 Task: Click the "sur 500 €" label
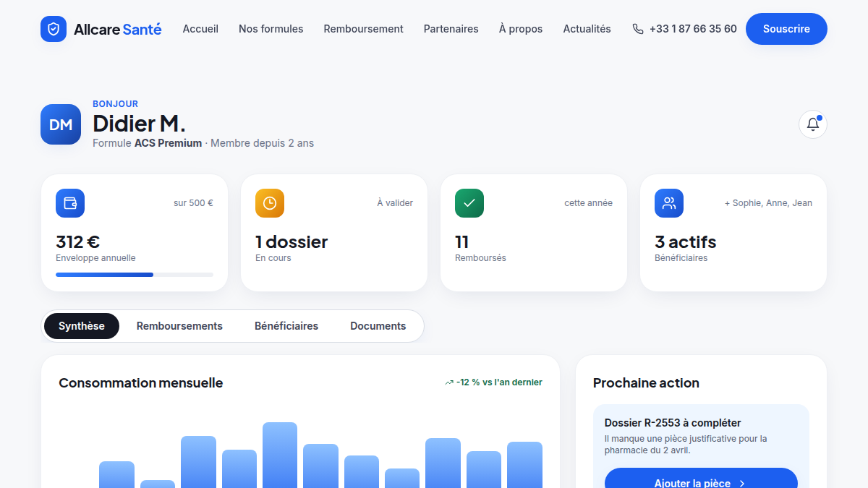point(193,203)
